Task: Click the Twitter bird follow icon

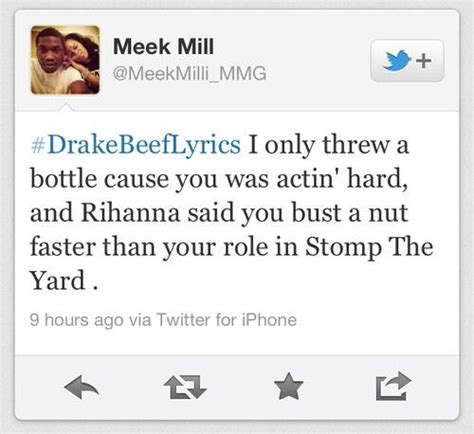Action: pos(396,61)
